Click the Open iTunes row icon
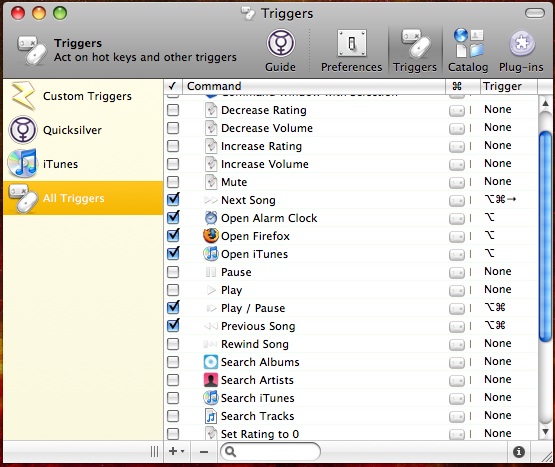The image size is (555, 467). 211,254
